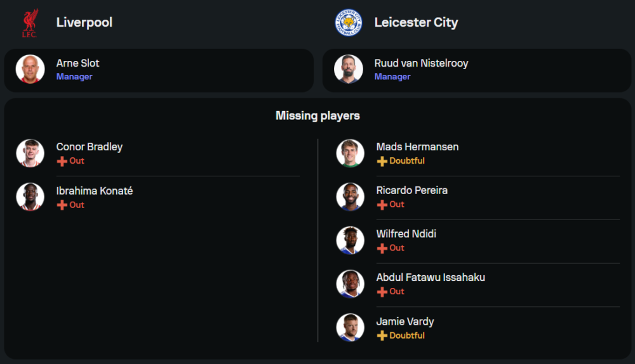Click the red cross under Ricardo Pereira

382,205
